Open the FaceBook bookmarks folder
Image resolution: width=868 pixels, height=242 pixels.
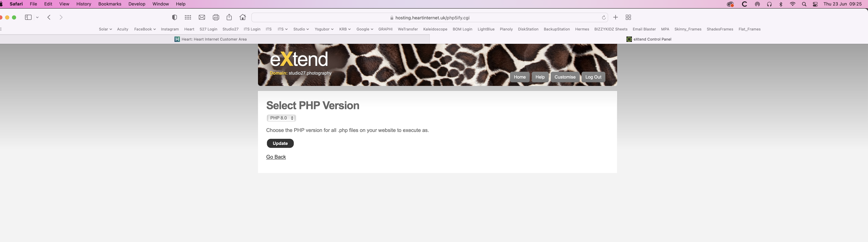coord(145,29)
